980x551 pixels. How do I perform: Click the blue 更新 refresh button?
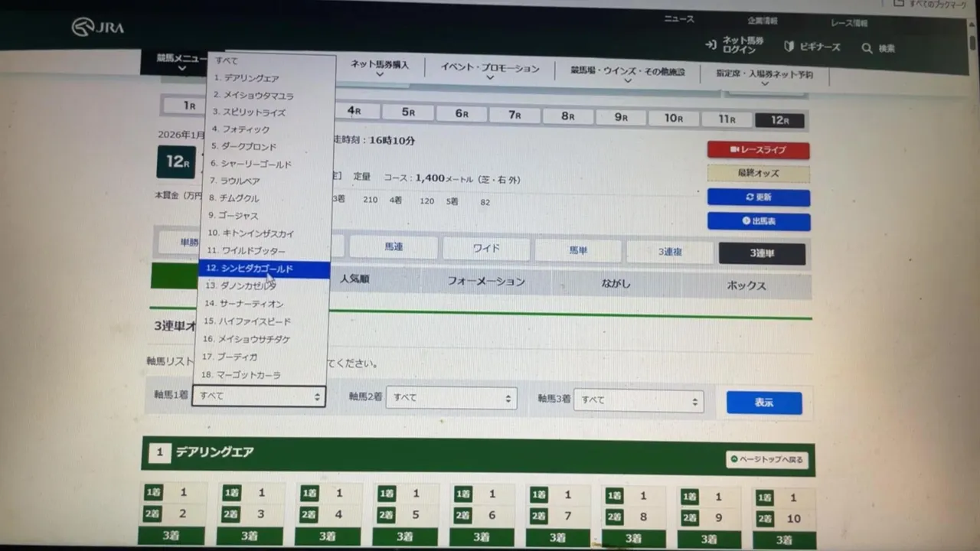tap(758, 197)
